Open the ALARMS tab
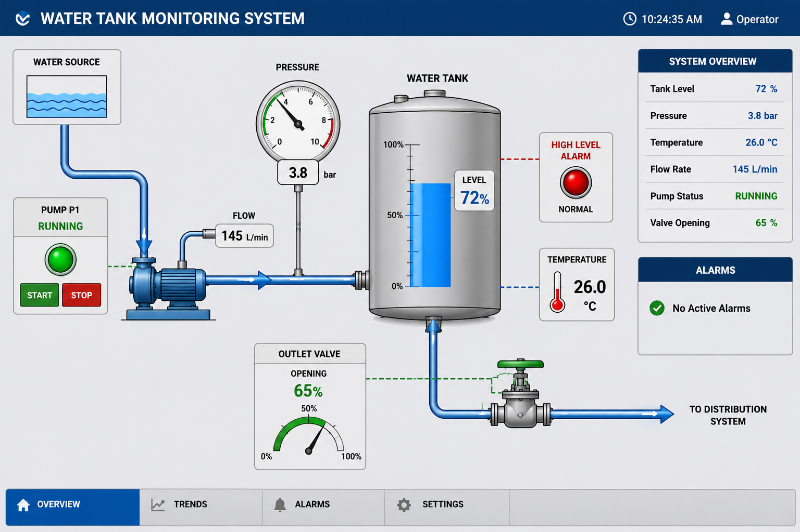 (x=323, y=507)
